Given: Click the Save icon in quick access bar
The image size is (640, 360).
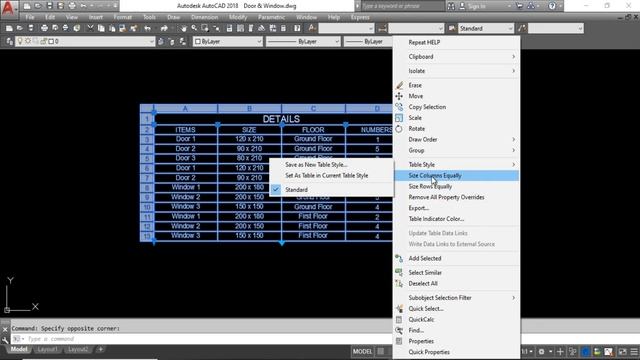Looking at the screenshot, I should (x=49, y=6).
